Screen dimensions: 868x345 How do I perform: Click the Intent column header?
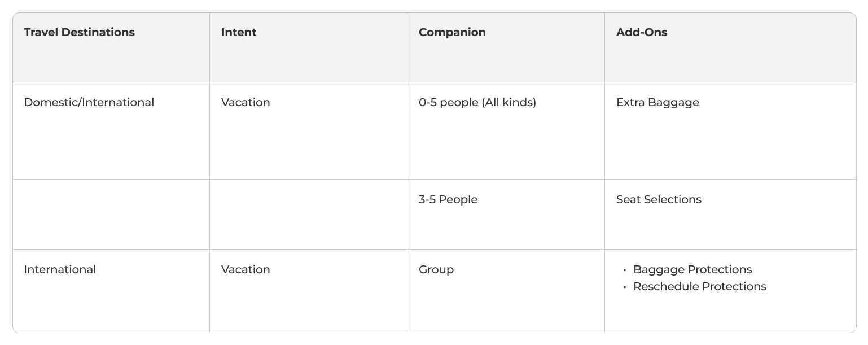click(239, 32)
